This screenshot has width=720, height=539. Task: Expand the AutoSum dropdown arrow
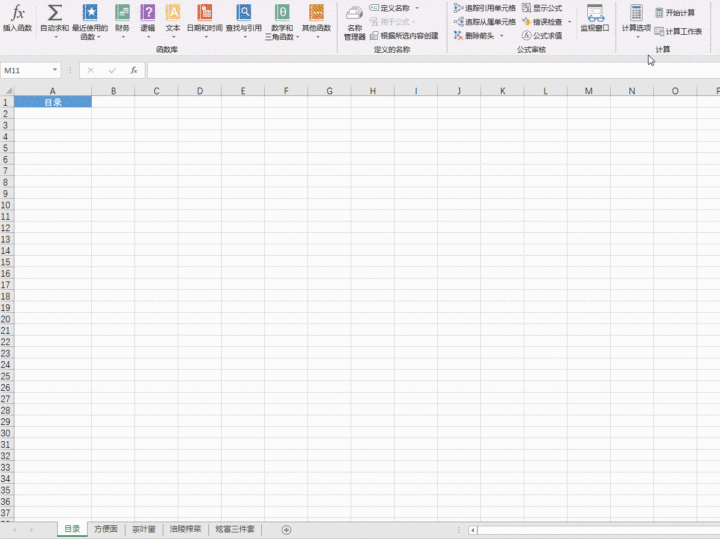pos(56,37)
